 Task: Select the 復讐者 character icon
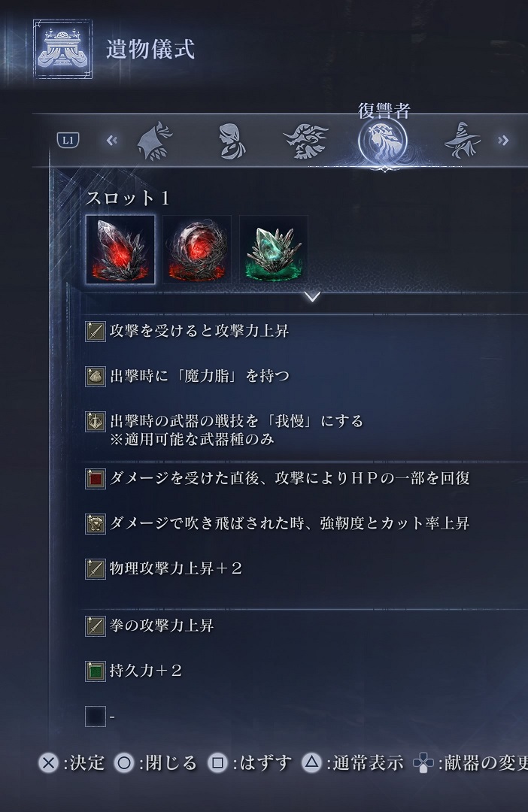383,141
